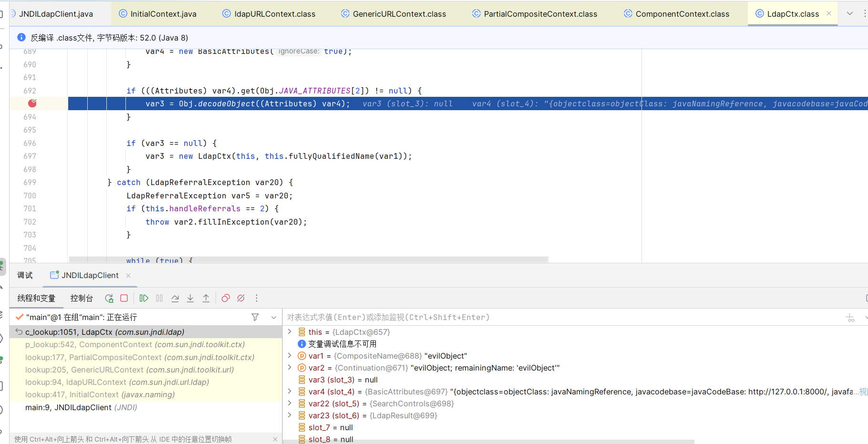Viewport: 868px width, 444px height.
Task: Step out of current method
Action: coord(206,298)
